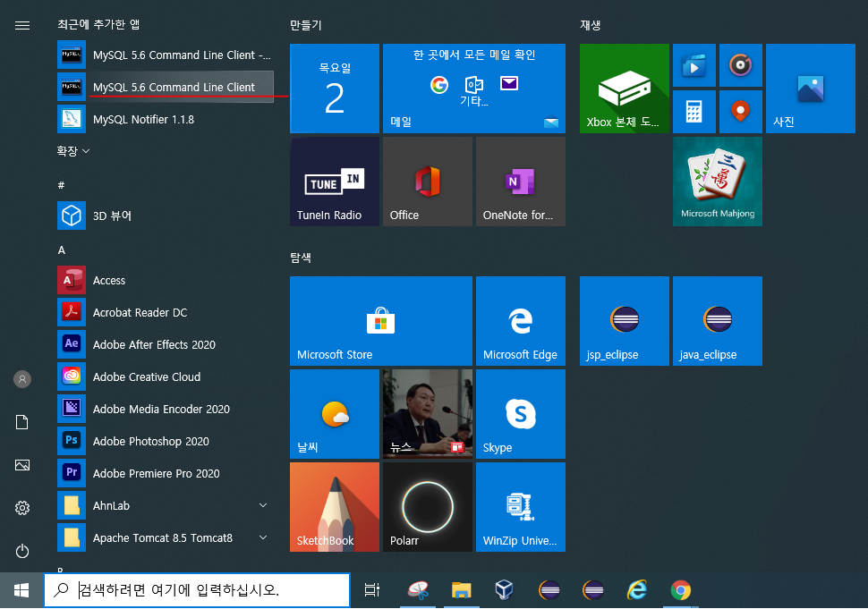Focus the taskbar search box

coord(197,590)
